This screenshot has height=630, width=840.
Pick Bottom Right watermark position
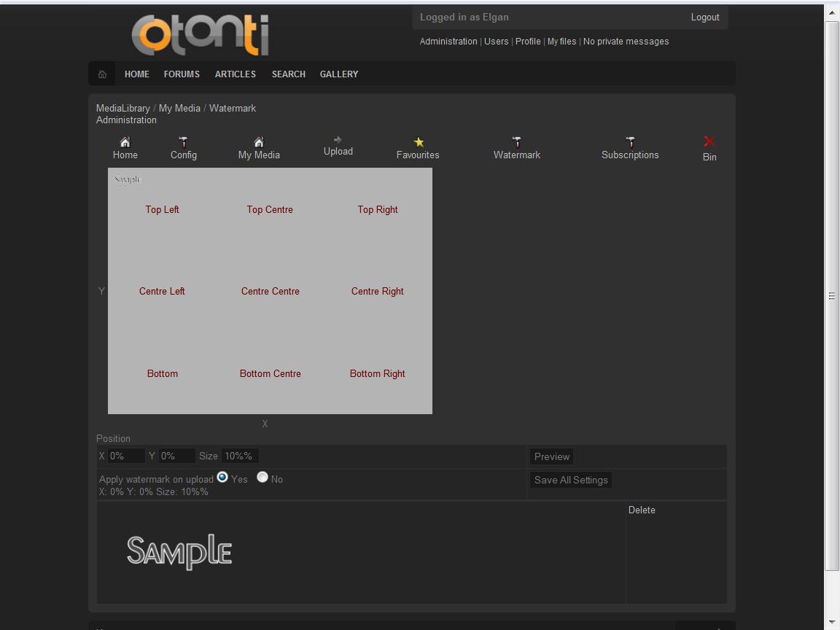[378, 373]
